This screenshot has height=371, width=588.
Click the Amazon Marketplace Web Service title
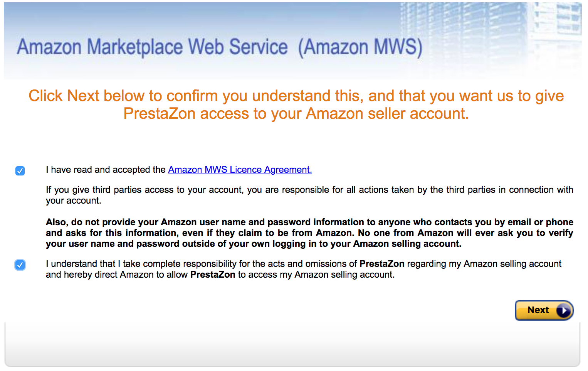(152, 47)
